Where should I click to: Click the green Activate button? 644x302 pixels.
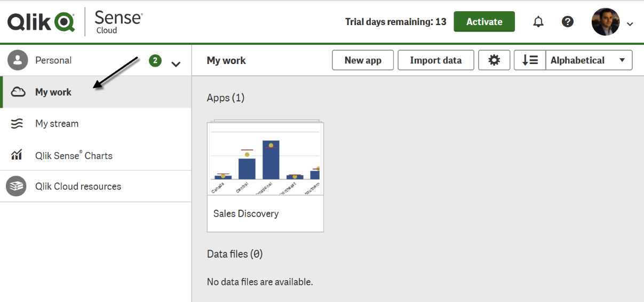click(484, 22)
